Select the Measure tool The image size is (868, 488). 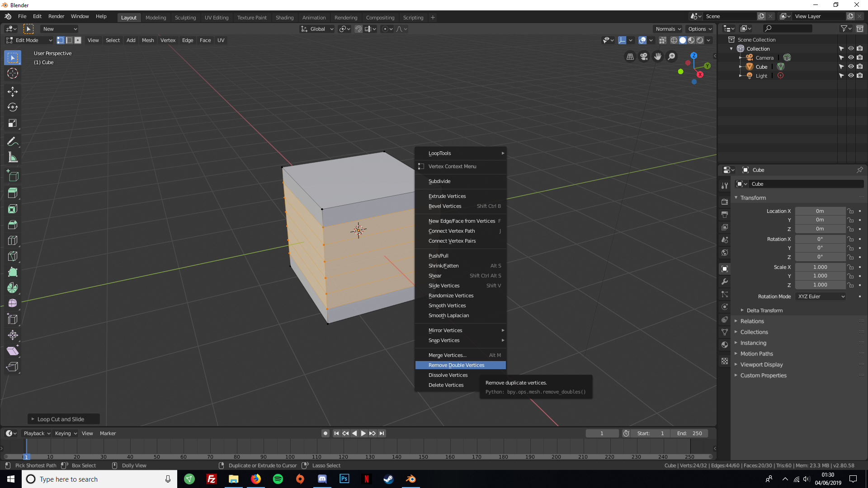pos(12,157)
